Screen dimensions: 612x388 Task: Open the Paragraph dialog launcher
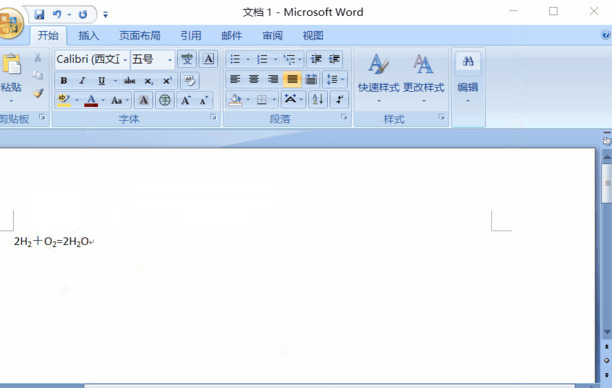[344, 117]
